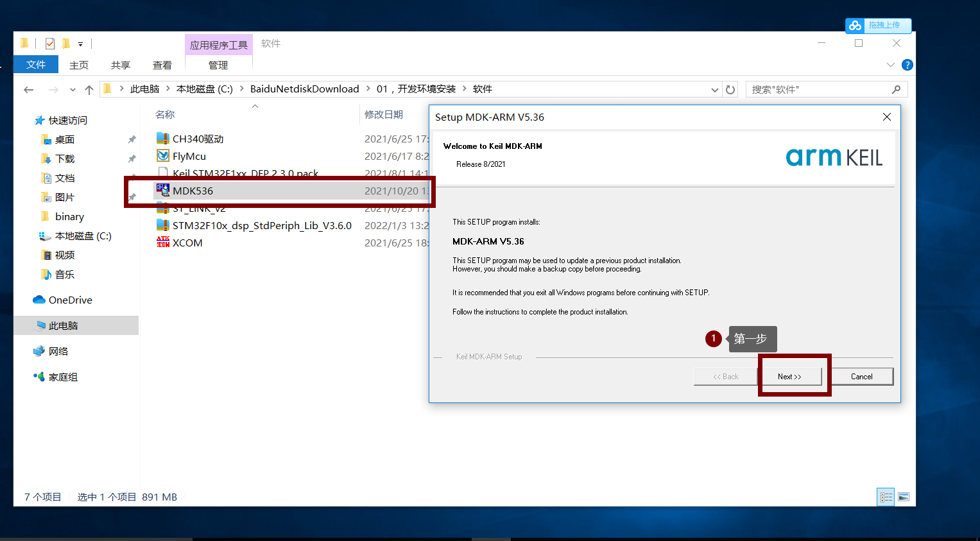This screenshot has height=541, width=980.
Task: Open the help question mark icon
Action: 907,65
